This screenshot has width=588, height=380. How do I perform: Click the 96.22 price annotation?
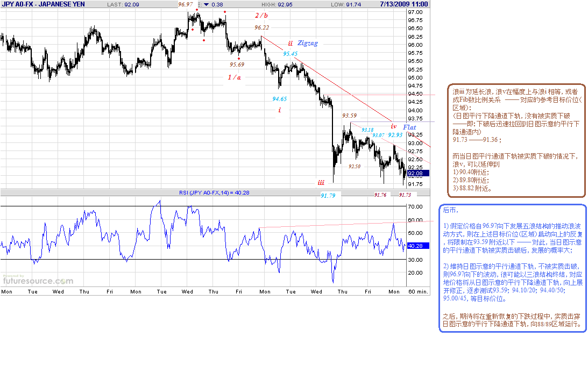click(x=262, y=27)
